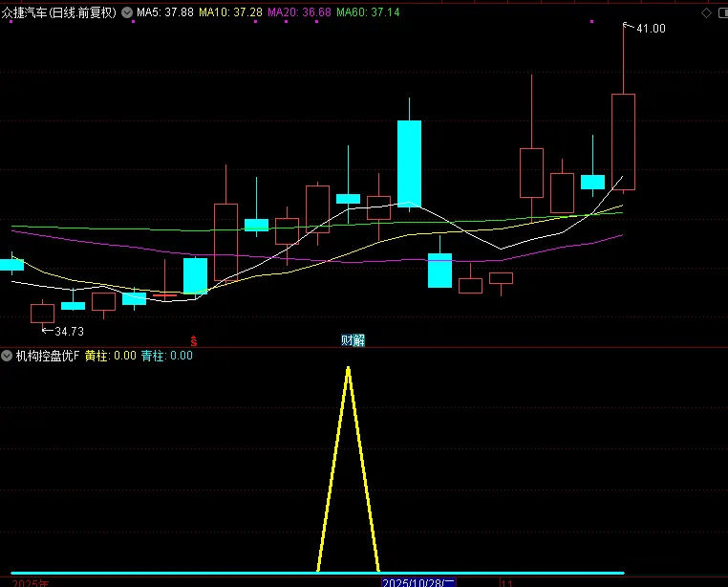Viewport: 728px width, 587px height.
Task: Expand the 机构控盘优F indicator dropdown arrow
Action: click(x=7, y=356)
